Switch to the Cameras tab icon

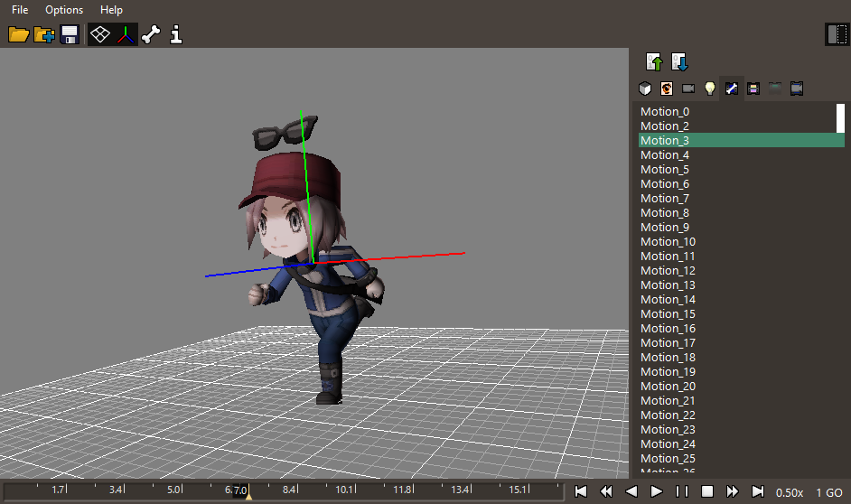coord(688,89)
